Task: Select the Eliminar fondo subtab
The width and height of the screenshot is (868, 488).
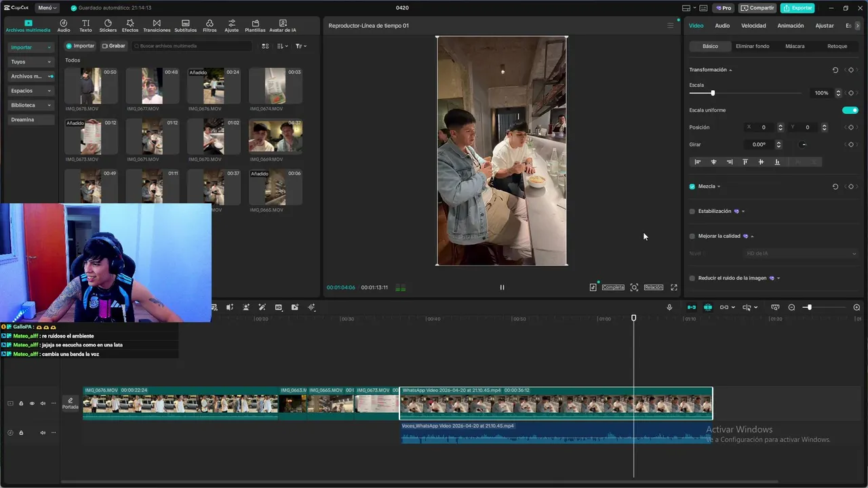Action: (753, 46)
